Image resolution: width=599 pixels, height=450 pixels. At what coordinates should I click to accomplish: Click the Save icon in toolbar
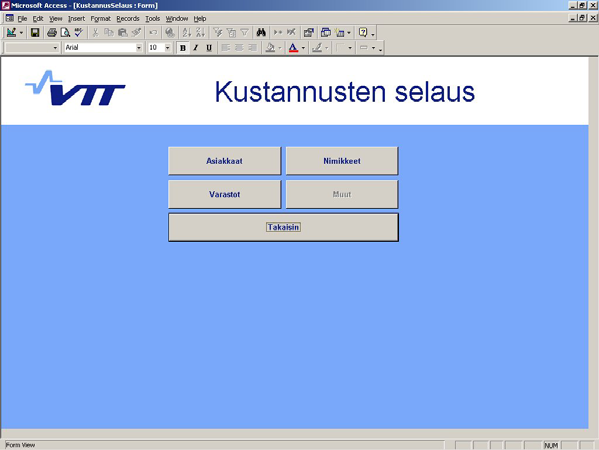(x=35, y=33)
